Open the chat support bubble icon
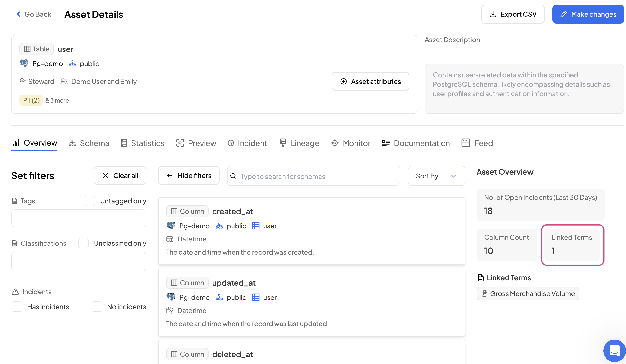The height and width of the screenshot is (364, 626). [614, 351]
